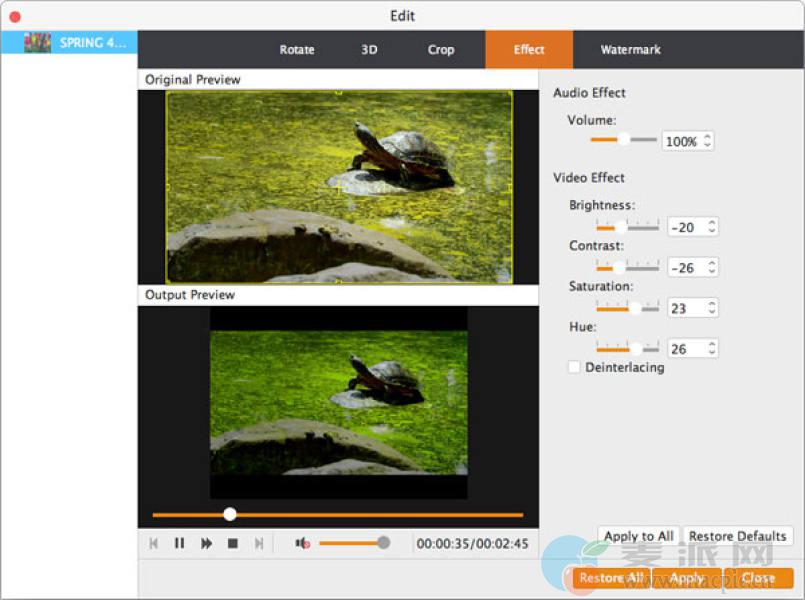Click the Saturation value input field

coord(684,309)
